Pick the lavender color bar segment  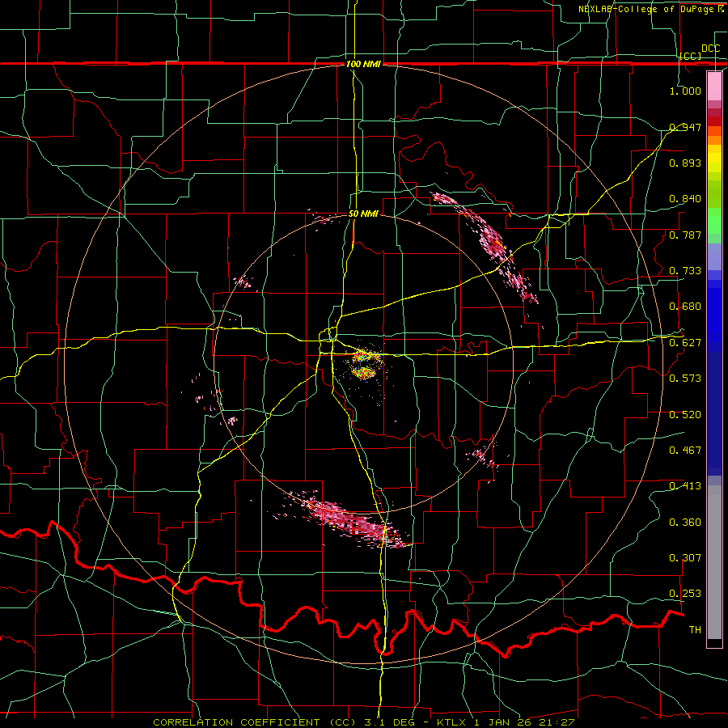(x=714, y=256)
